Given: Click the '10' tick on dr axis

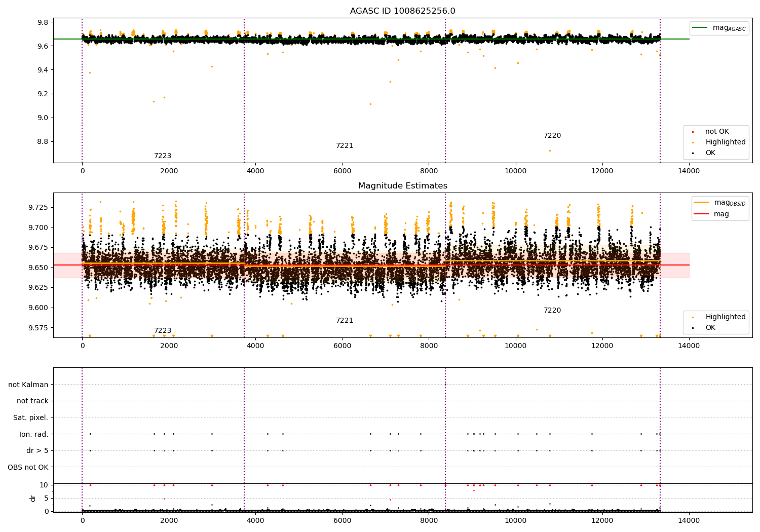Looking at the screenshot, I should pos(44,485).
